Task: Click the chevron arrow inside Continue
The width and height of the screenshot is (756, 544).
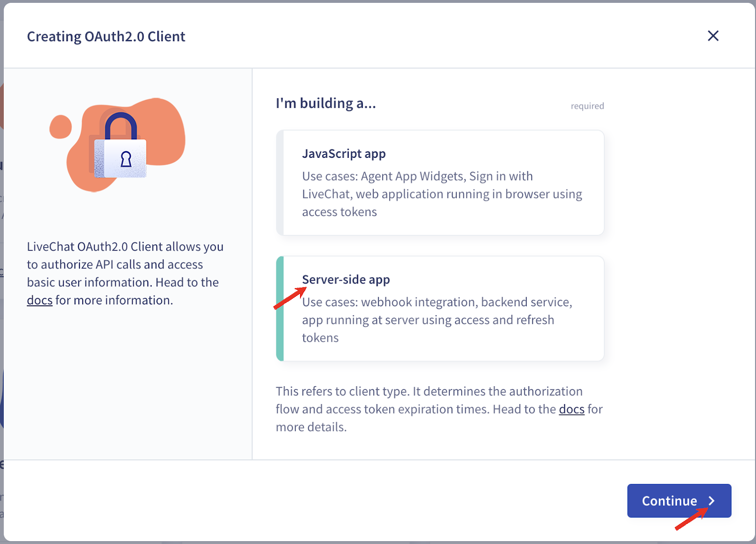Action: click(712, 501)
